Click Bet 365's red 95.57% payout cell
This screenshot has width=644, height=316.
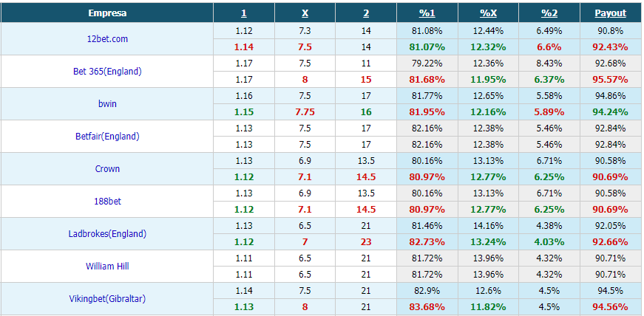(x=610, y=80)
